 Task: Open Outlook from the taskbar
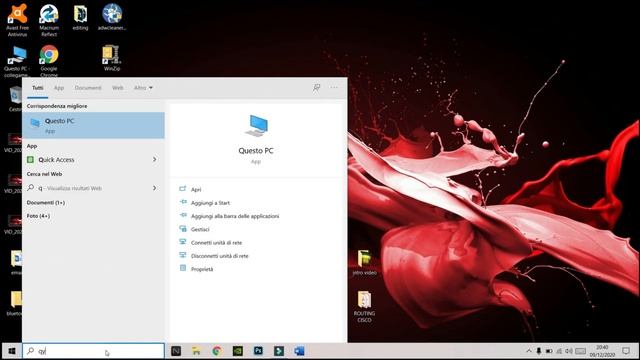(299, 351)
